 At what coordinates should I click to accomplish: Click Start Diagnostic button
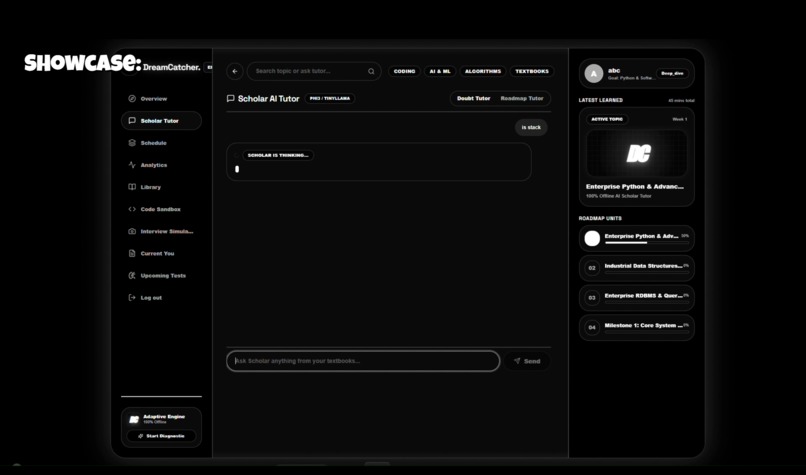161,436
